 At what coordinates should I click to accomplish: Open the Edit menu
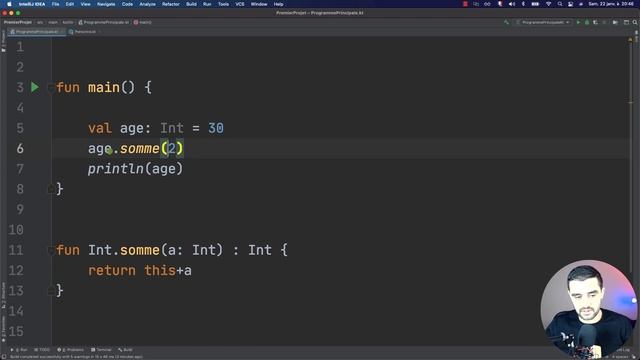tap(70, 4)
